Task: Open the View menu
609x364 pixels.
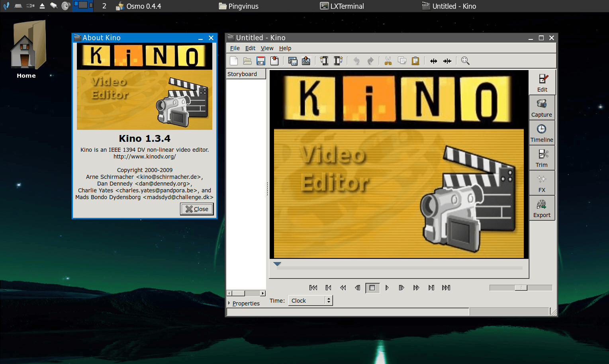Action: [x=267, y=48]
